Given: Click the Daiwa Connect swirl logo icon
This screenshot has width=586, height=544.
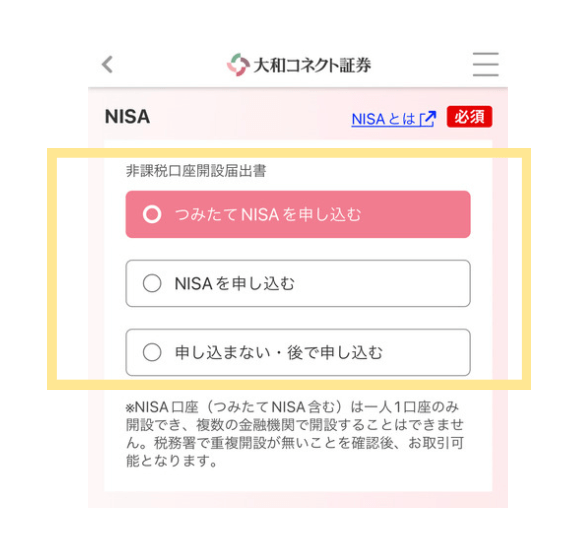Looking at the screenshot, I should click(238, 65).
